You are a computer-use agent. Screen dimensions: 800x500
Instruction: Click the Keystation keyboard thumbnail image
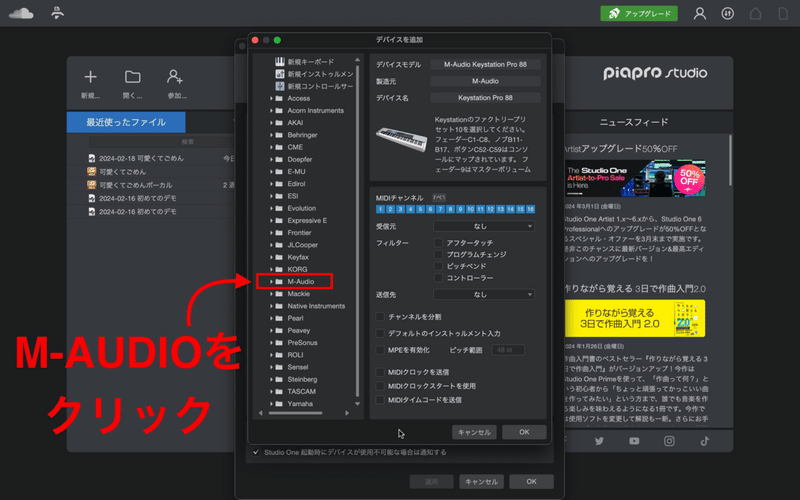click(x=402, y=139)
